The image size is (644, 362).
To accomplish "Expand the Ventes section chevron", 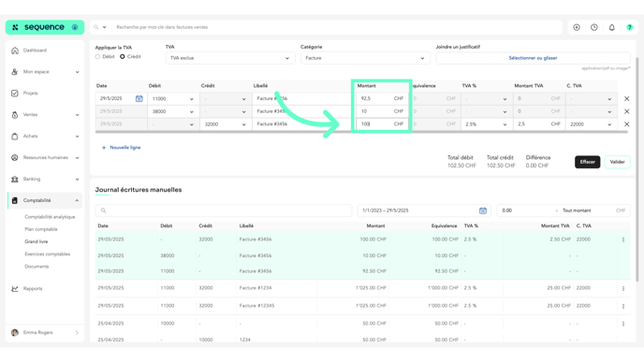I will pos(77,115).
